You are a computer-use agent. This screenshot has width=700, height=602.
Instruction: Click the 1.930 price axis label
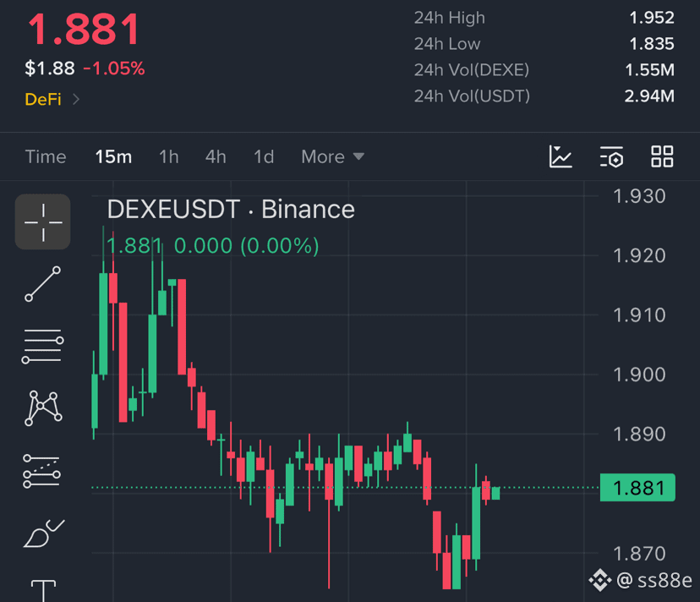pyautogui.click(x=639, y=196)
